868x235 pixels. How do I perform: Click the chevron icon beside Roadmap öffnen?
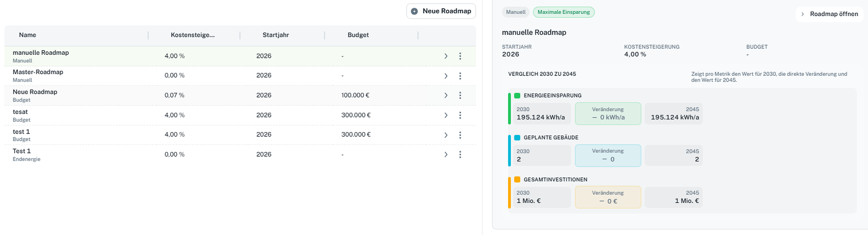(803, 14)
